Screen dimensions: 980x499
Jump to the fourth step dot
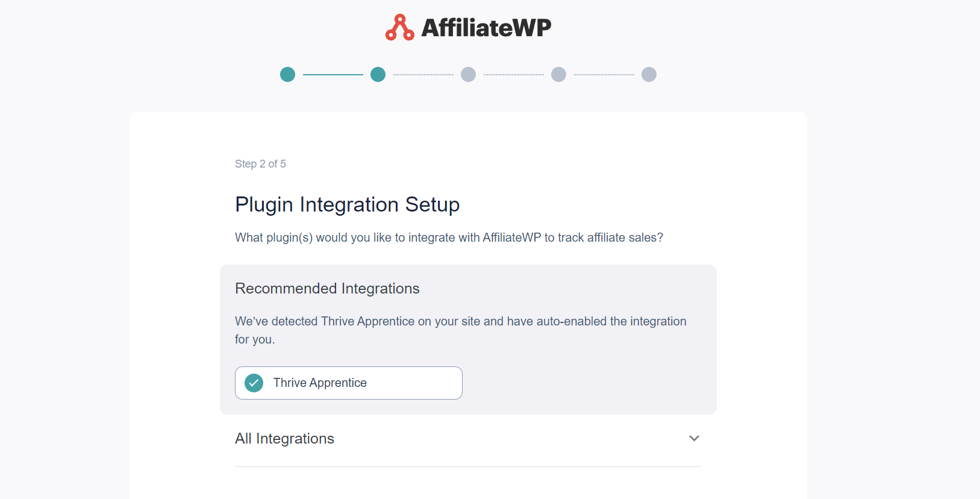pyautogui.click(x=559, y=75)
